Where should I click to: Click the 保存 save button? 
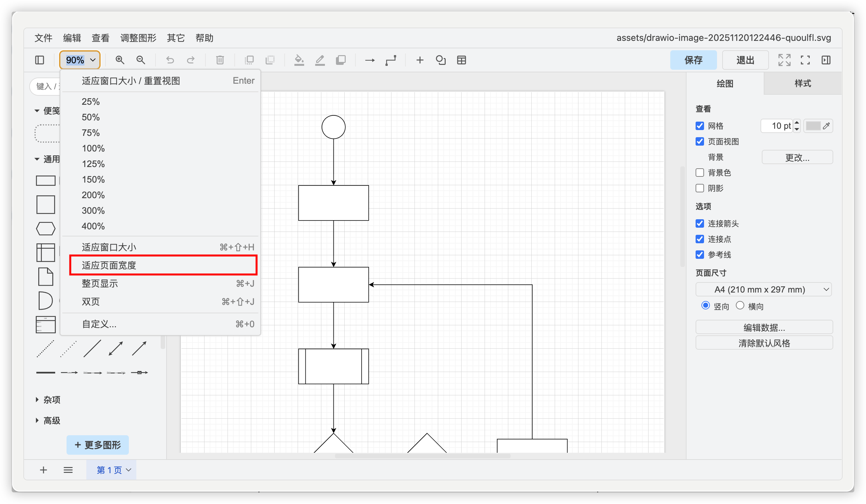[x=693, y=60]
